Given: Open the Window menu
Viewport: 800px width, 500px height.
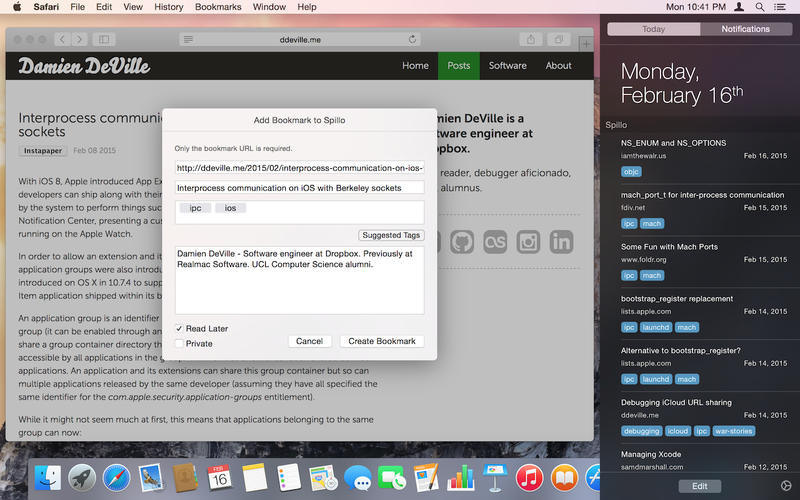Looking at the screenshot, I should [x=269, y=7].
